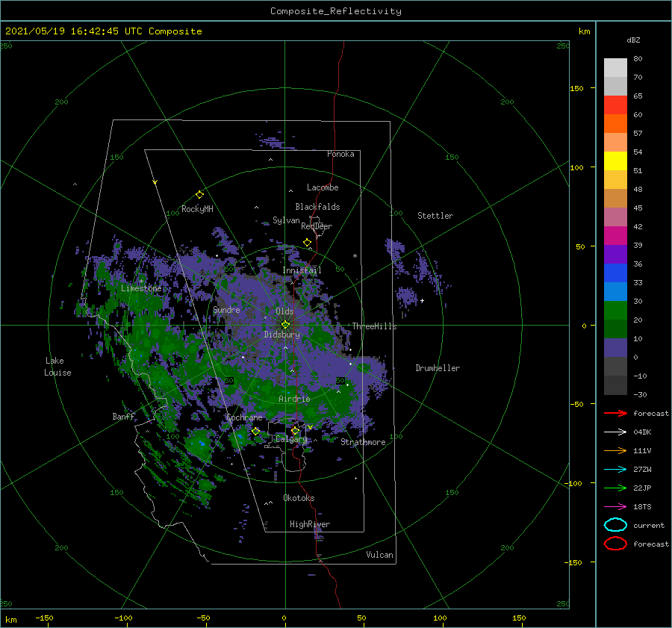Click the white 04DK arrow in legend
672x628 pixels.
point(615,432)
